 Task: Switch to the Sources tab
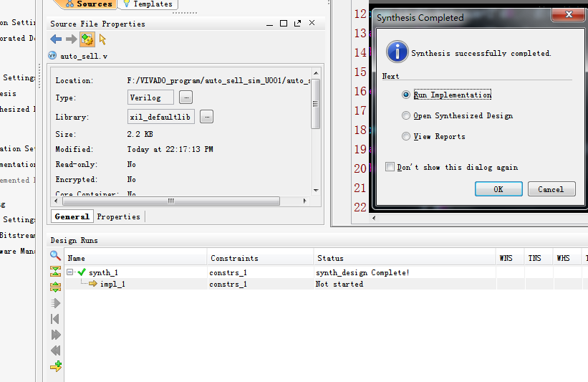click(89, 4)
